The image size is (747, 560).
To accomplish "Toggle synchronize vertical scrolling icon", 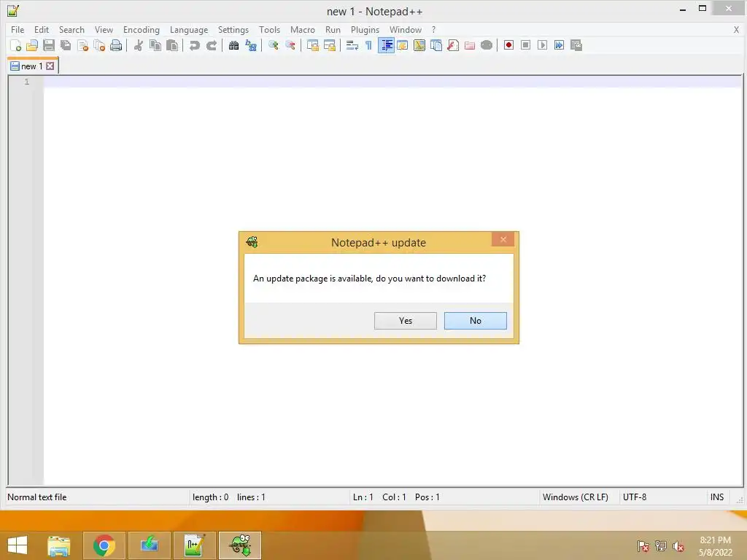I will pyautogui.click(x=312, y=45).
